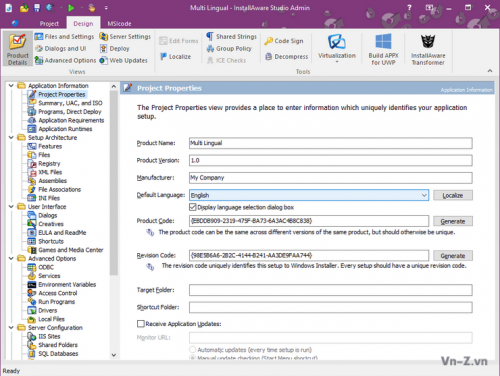This screenshot has width=500, height=376.
Task: Click the Decompress tool
Action: (287, 57)
